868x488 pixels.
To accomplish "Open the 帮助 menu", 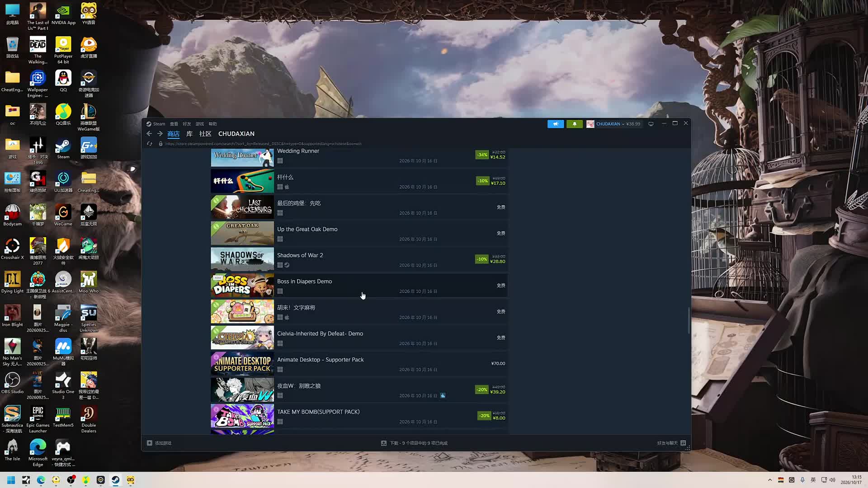I will point(212,124).
